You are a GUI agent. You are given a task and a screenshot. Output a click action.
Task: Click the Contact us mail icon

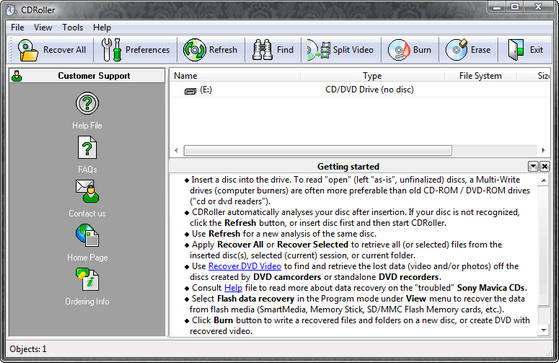pos(87,191)
